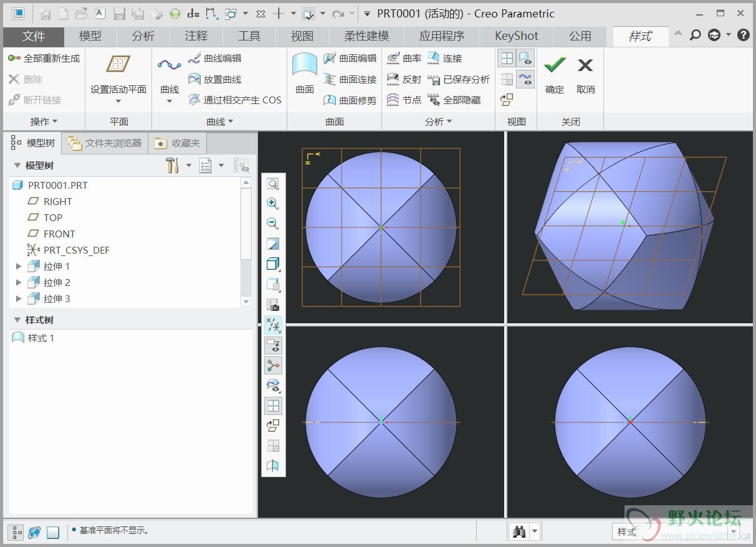Toggle four-view layout in graphics toolbar
The height and width of the screenshot is (547, 756).
coord(273,406)
